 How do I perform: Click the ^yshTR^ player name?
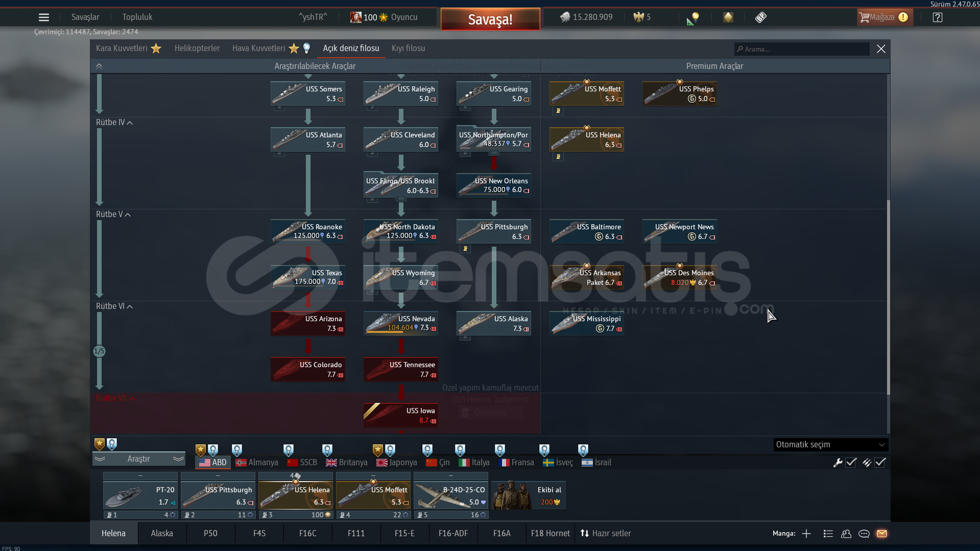coord(313,17)
